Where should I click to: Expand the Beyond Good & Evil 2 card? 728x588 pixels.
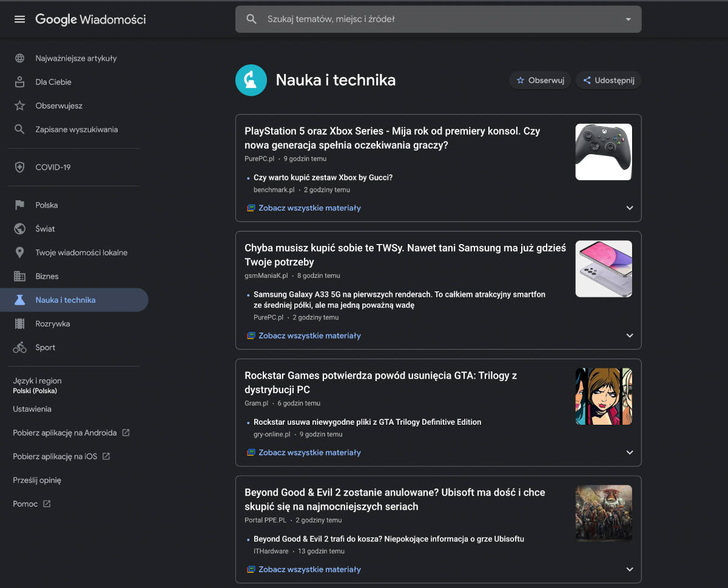[x=630, y=569]
